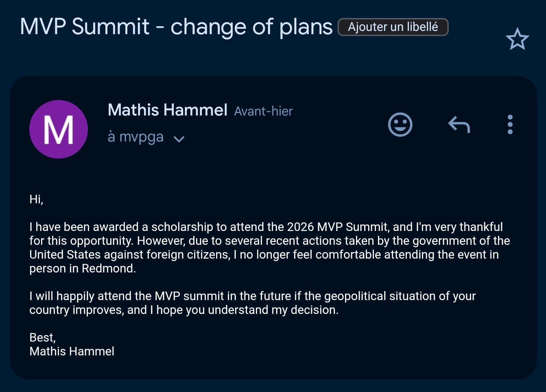Click the 'Ajouter un libellé' button
This screenshot has height=392, width=546.
tap(393, 27)
